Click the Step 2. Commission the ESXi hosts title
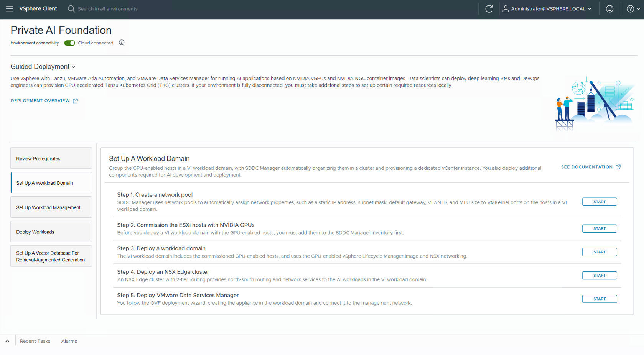 click(186, 225)
